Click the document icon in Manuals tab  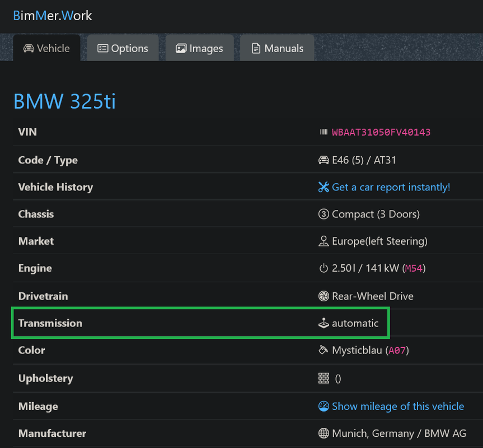click(x=256, y=48)
